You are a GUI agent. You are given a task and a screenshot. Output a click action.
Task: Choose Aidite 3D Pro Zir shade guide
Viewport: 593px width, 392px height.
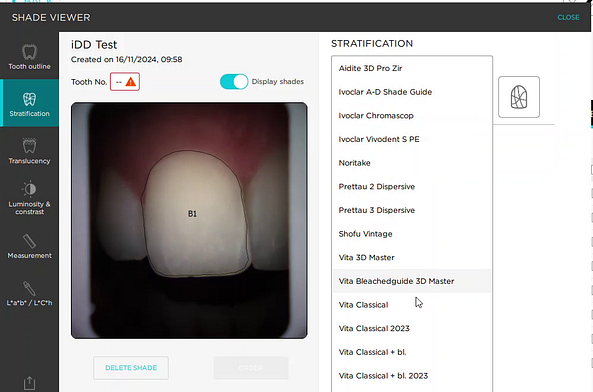[x=412, y=68]
